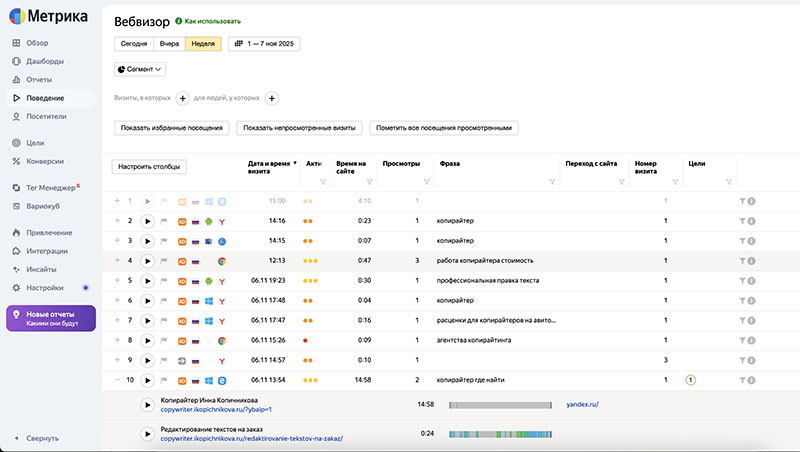The height and width of the screenshot is (452, 800).
Task: Open the filter for the Просмотры column
Action: [427, 182]
